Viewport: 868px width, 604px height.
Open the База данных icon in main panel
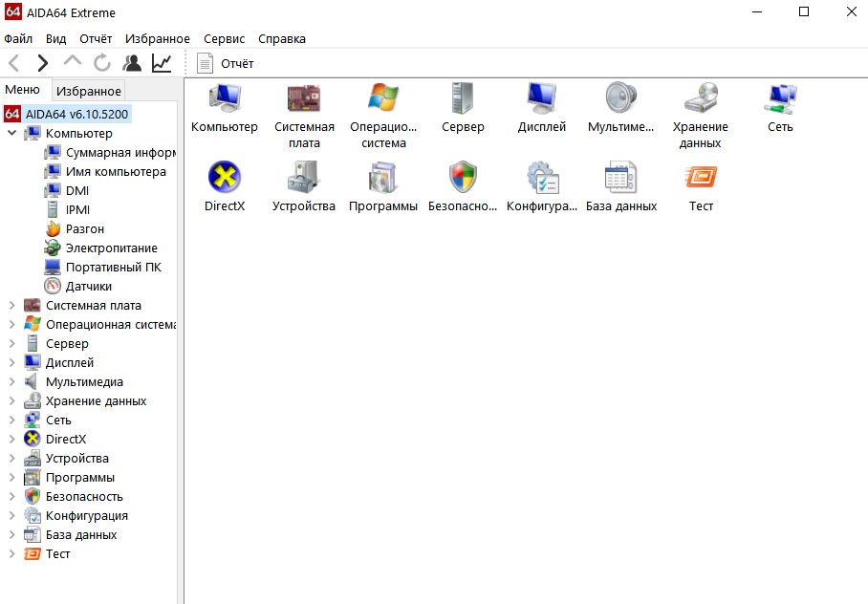pyautogui.click(x=620, y=178)
